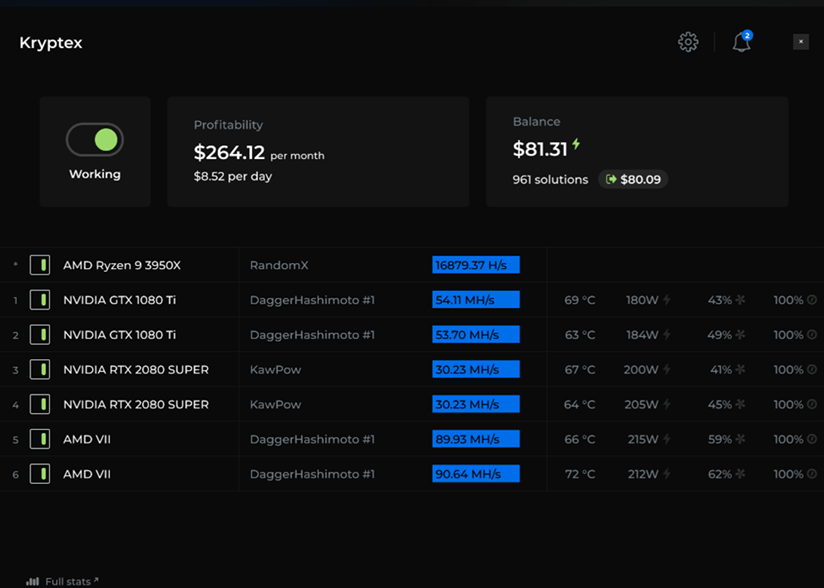The width and height of the screenshot is (824, 588).
Task: Toggle the AMD Ryzen 9 3950X device switch
Action: 40,265
